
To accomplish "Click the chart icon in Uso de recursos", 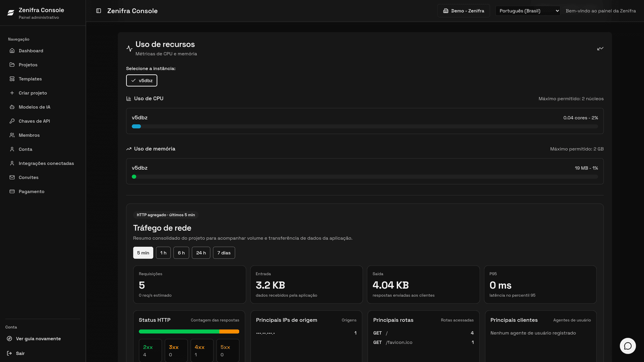I will click(x=600, y=49).
